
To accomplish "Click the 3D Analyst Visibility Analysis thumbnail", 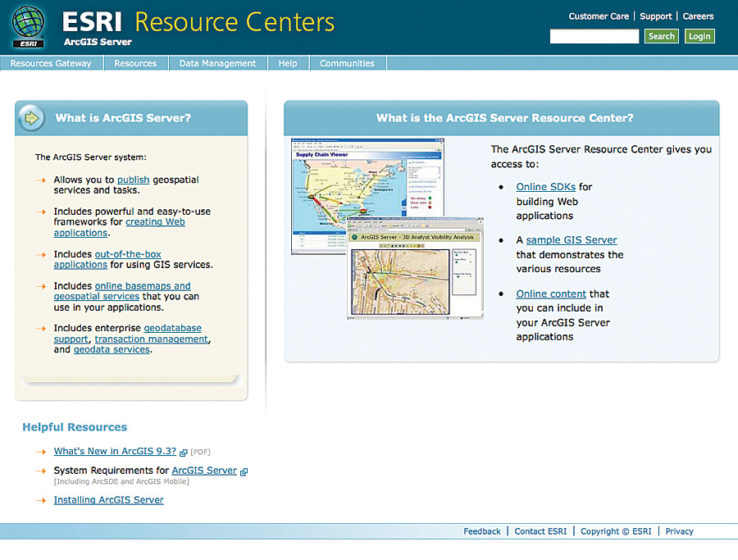I will (415, 268).
